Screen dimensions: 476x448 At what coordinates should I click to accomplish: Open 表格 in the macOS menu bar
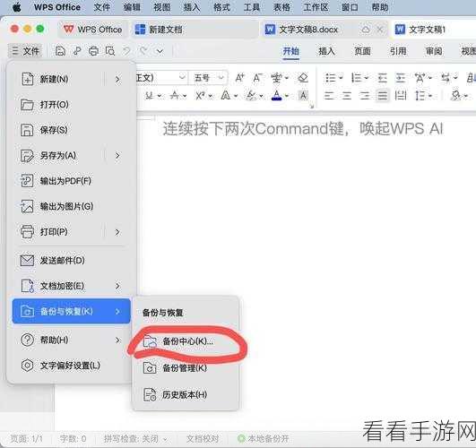point(281,7)
